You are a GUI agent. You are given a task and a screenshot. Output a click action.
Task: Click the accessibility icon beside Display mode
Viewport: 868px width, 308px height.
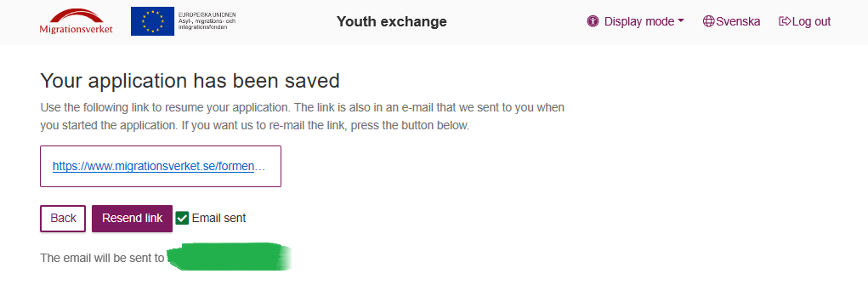(593, 21)
